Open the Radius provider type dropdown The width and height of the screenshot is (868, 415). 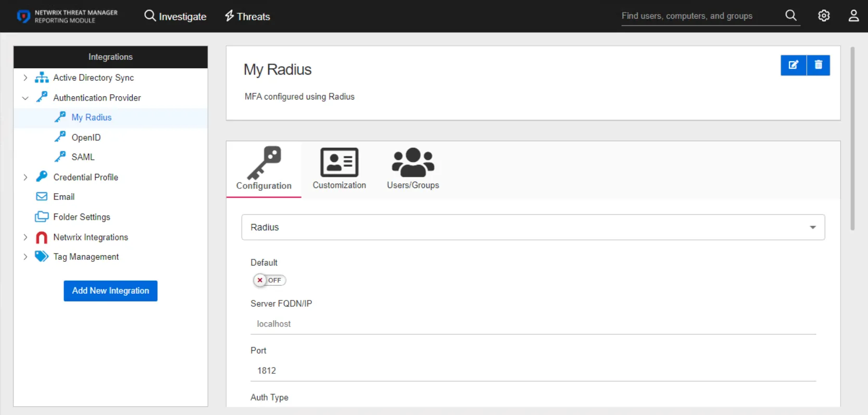click(533, 228)
